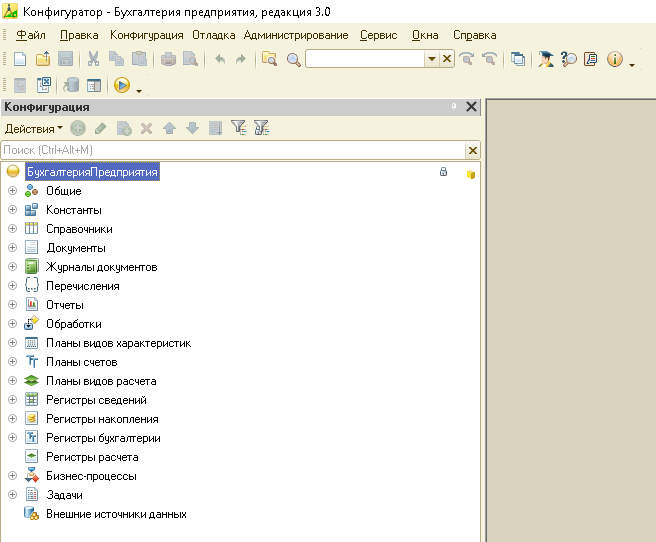Open the Сервис menu
Image resolution: width=656 pixels, height=542 pixels.
pos(379,35)
